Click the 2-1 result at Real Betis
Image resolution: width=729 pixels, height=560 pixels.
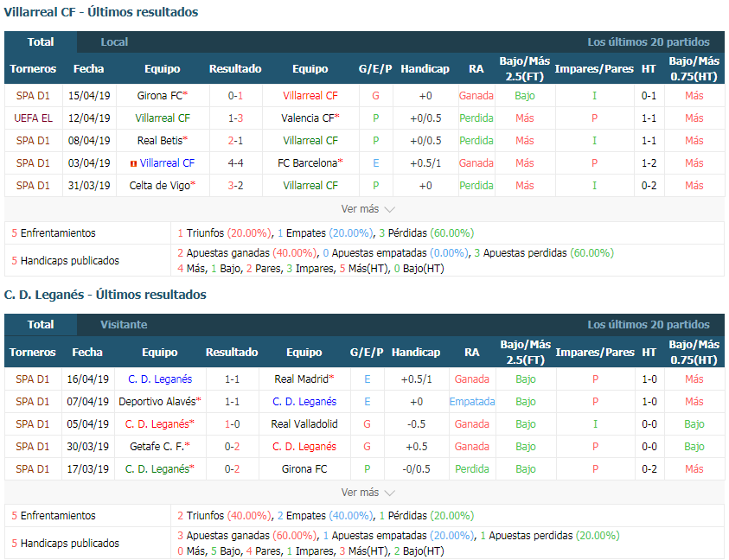[x=235, y=140]
